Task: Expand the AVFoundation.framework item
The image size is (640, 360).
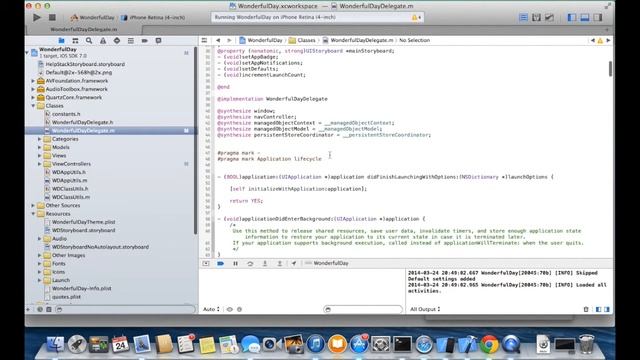Action: pyautogui.click(x=33, y=81)
